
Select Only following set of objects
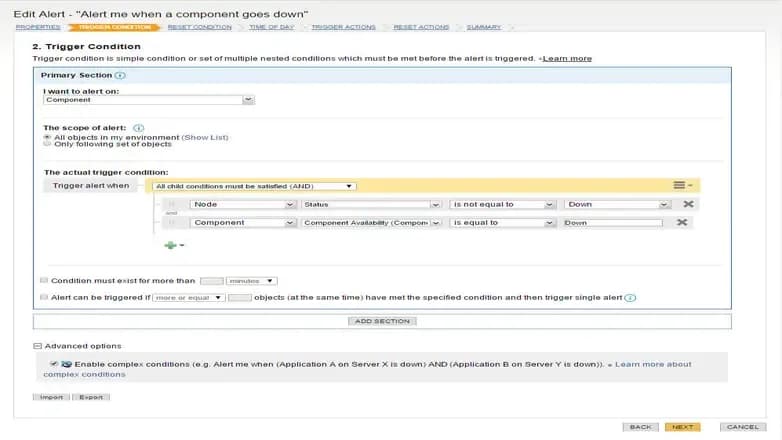(x=47, y=144)
